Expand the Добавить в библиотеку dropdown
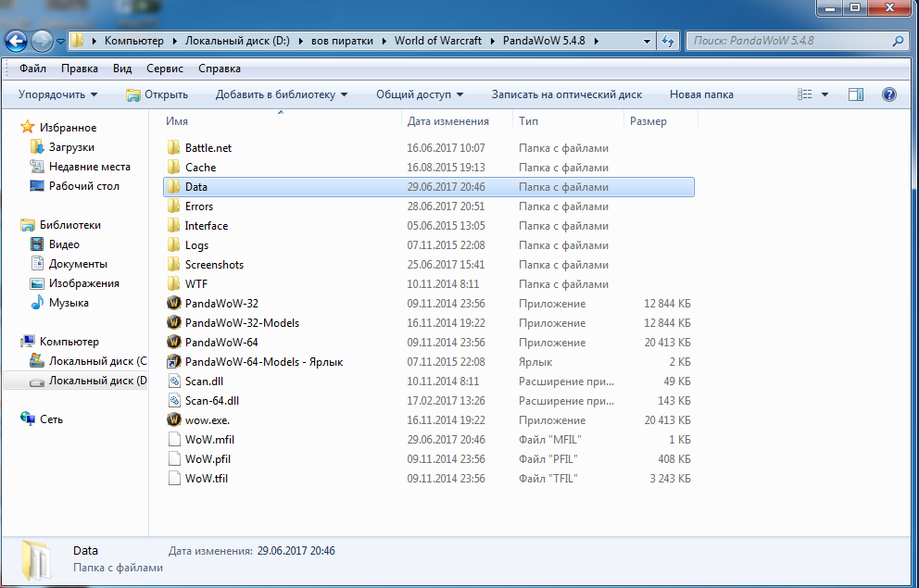 pyautogui.click(x=281, y=94)
